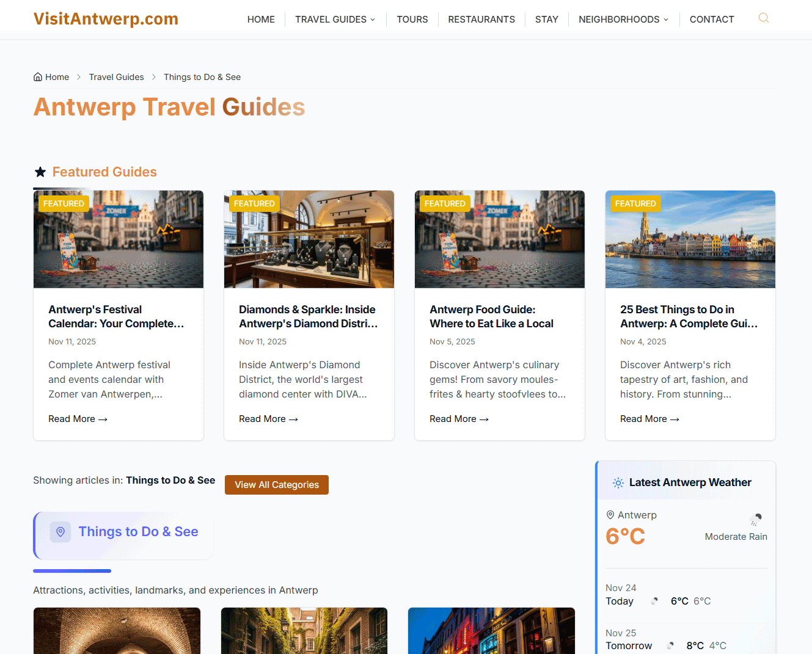
Task: Click Read More on the Antwerp Food Guide
Action: [459, 418]
